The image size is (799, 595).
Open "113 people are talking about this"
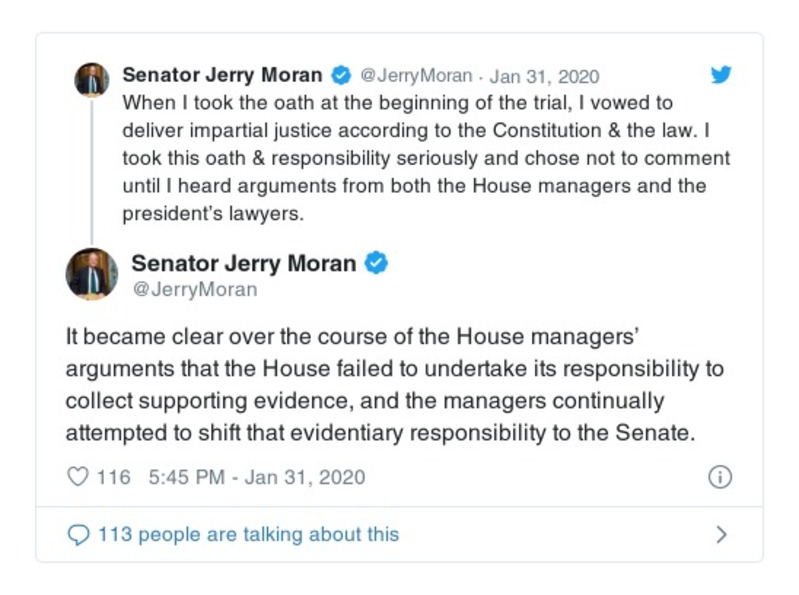(248, 535)
